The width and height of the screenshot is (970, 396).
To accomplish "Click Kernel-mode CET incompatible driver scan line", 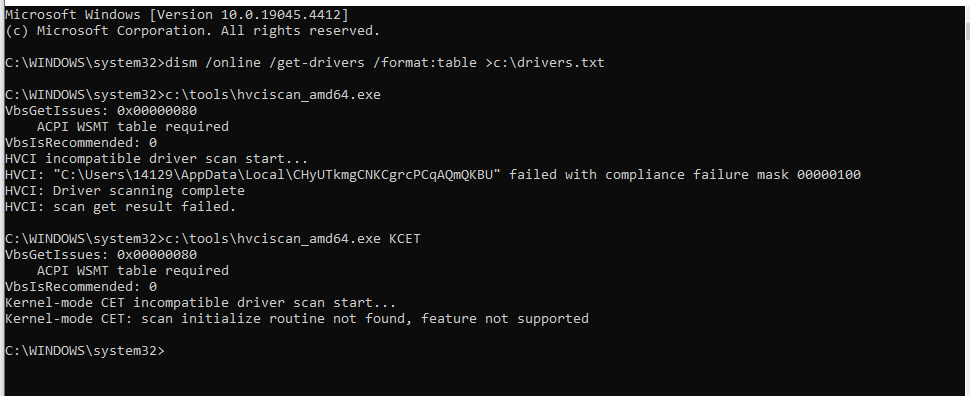I will coord(200,303).
